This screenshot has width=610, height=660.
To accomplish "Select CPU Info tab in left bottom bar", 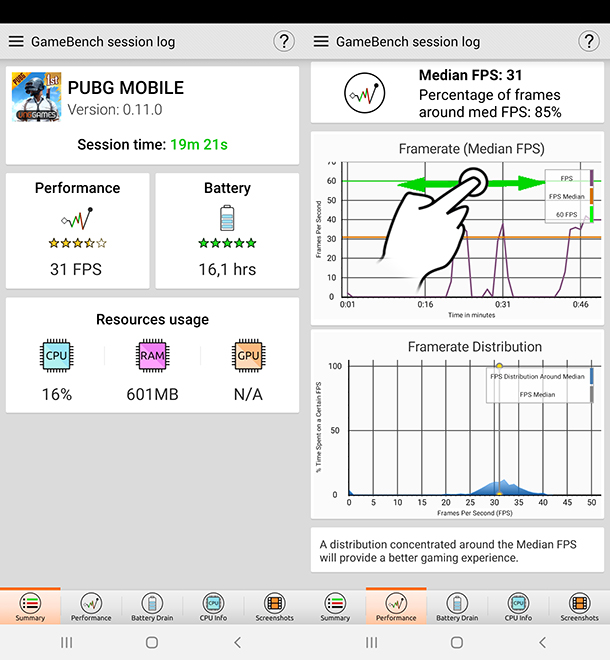I will [x=213, y=607].
